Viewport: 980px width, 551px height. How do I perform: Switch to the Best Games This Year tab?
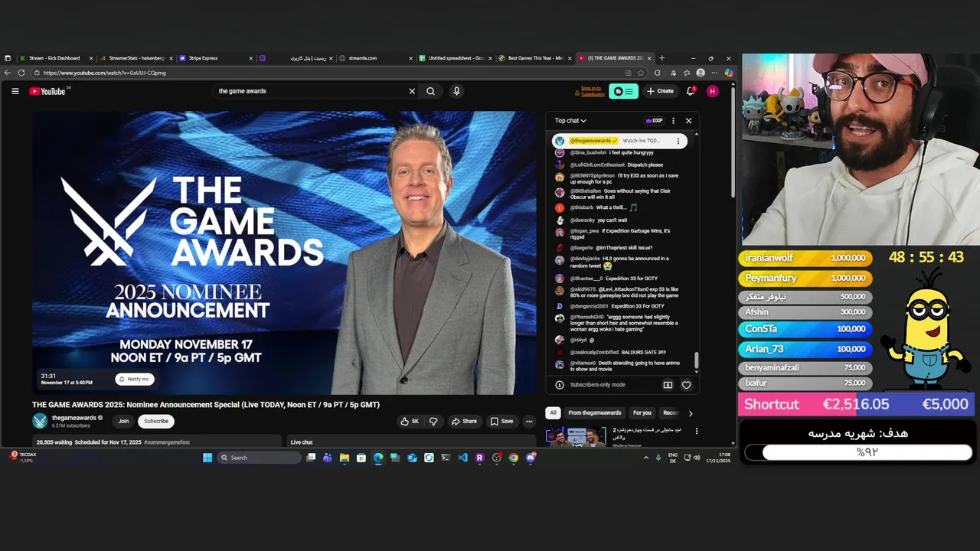click(535, 58)
